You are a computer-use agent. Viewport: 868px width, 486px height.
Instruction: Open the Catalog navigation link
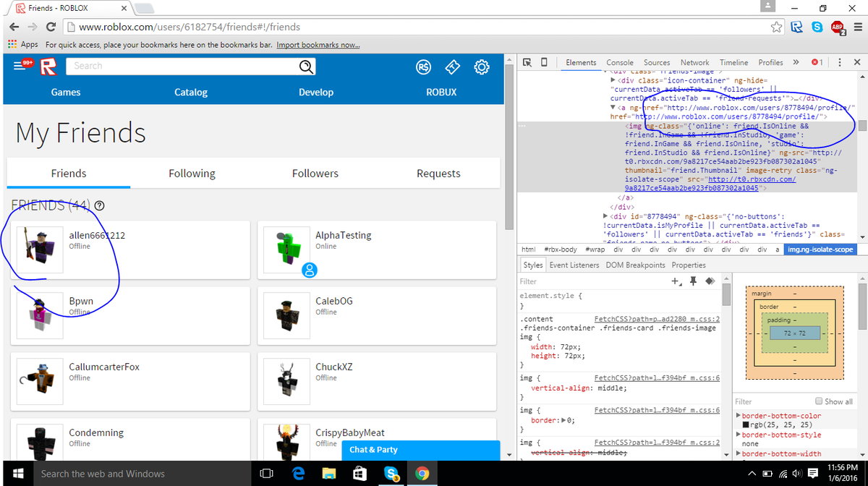[x=191, y=93]
